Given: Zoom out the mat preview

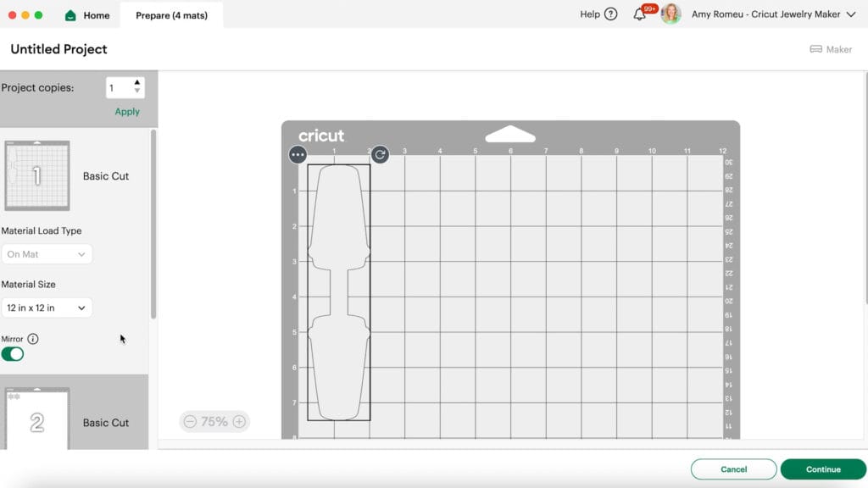Looking at the screenshot, I should point(190,422).
